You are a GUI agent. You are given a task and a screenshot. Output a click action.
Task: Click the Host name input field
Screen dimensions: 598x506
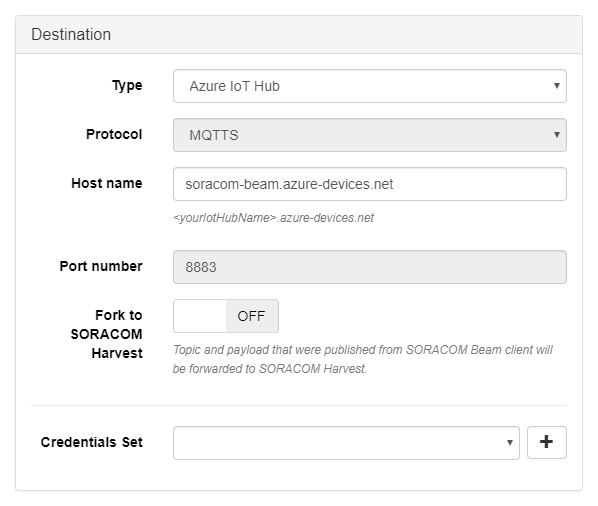click(370, 184)
